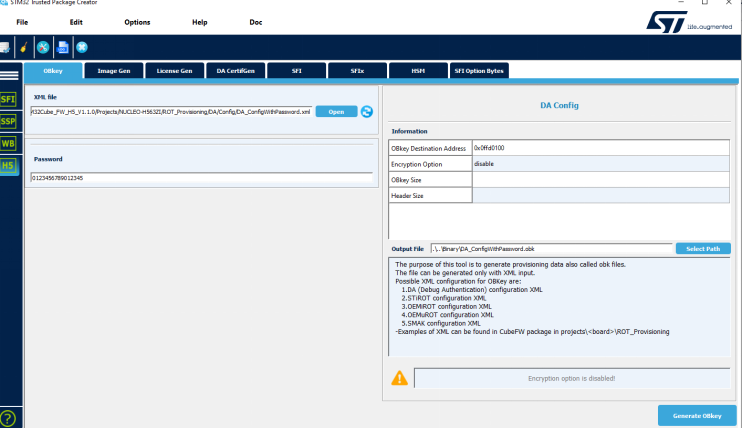The image size is (742, 428).
Task: Click the DA Config heading
Action: tap(559, 105)
